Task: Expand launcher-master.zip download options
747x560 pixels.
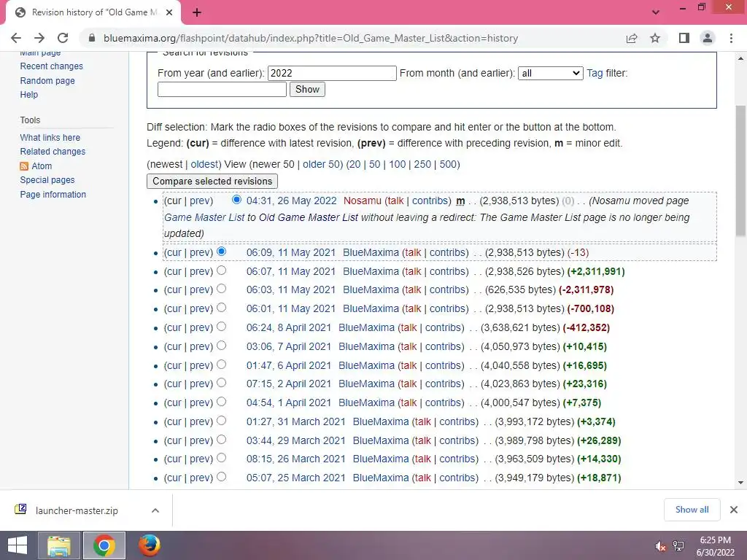Action: point(155,510)
